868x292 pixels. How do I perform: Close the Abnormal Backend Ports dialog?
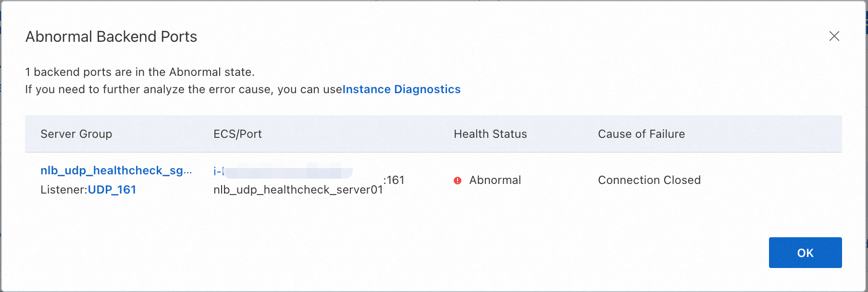(834, 36)
